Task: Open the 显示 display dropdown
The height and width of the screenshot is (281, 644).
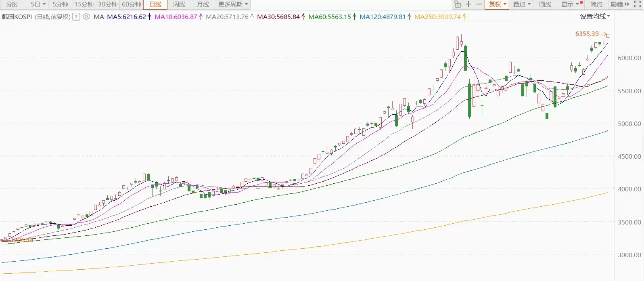Action: [x=570, y=4]
